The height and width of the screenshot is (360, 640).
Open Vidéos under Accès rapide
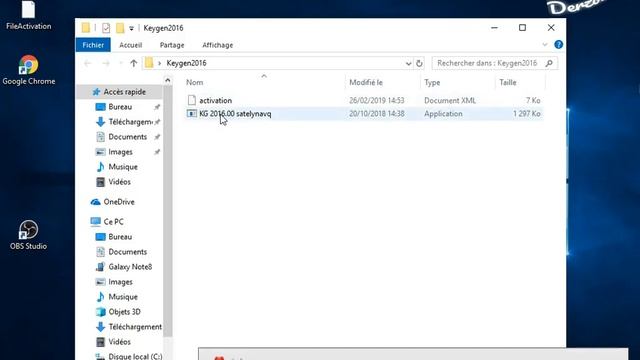pyautogui.click(x=119, y=182)
